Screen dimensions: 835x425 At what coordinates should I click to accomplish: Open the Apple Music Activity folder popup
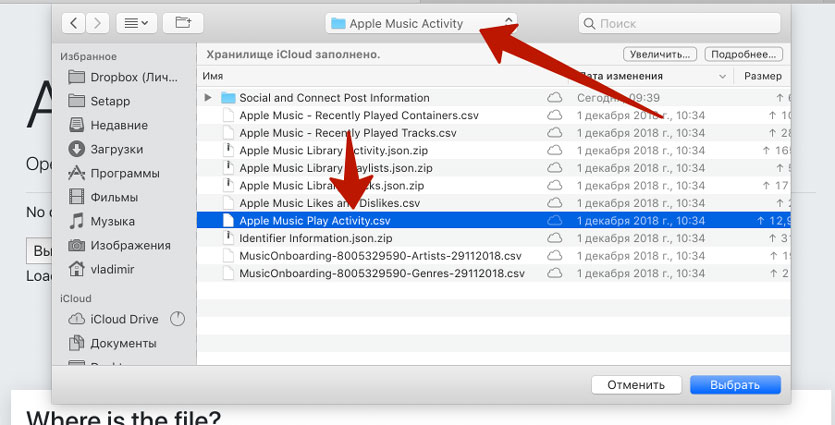[421, 23]
